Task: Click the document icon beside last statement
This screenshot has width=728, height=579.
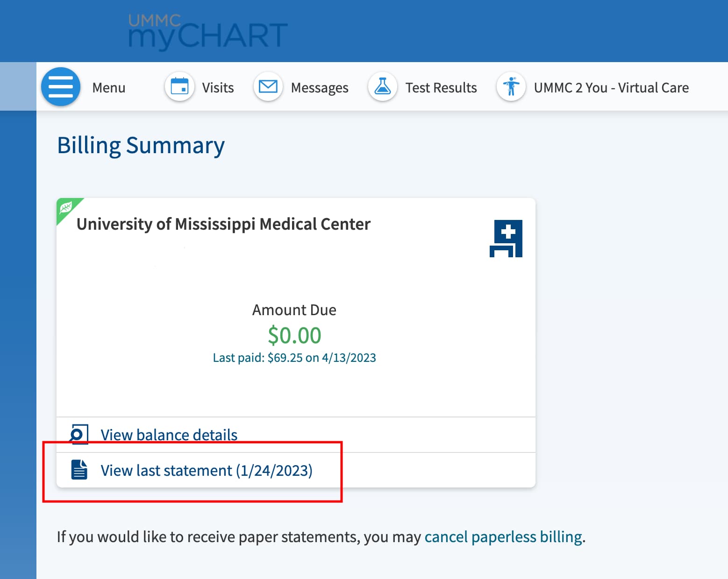Action: coord(79,470)
